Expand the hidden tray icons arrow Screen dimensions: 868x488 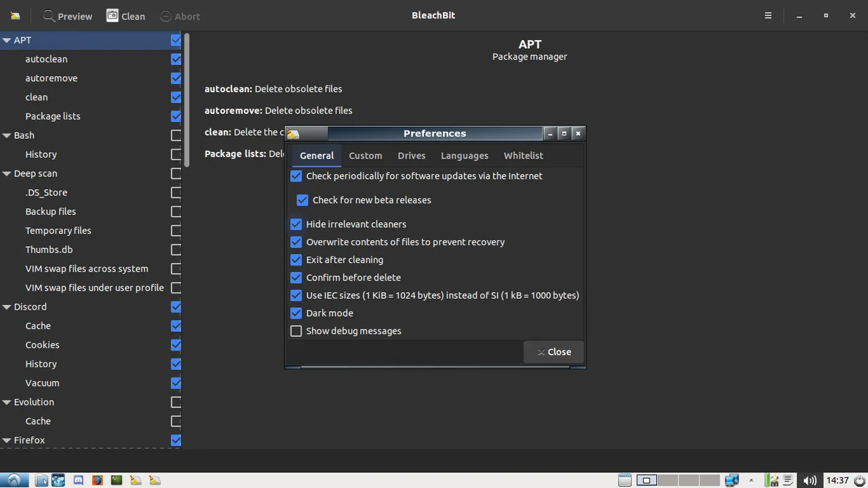pos(751,480)
